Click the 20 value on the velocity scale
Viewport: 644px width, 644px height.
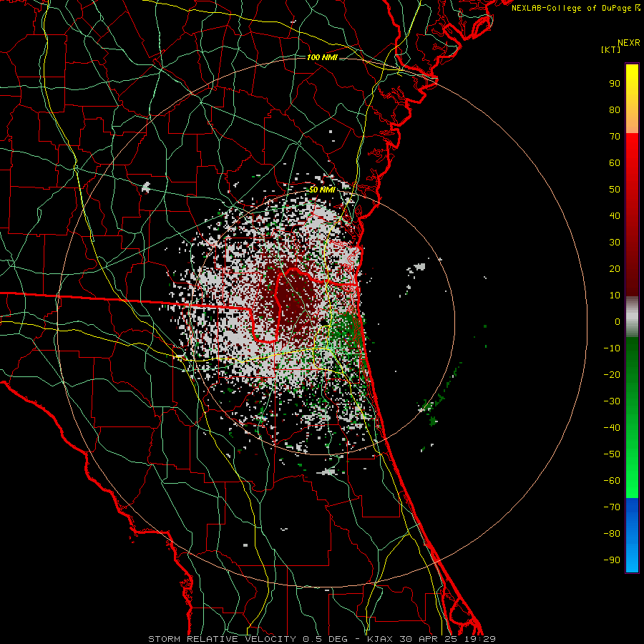tap(615, 269)
